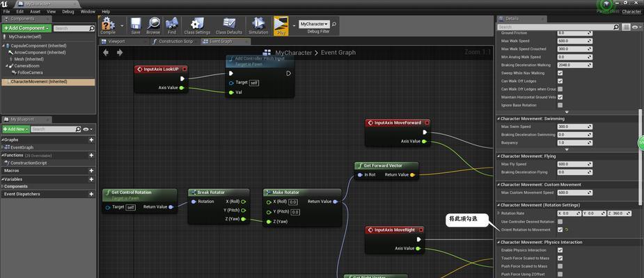Click the debug filter magnifier icon
Image resolution: width=644 pixels, height=278 pixels.
tap(334, 24)
